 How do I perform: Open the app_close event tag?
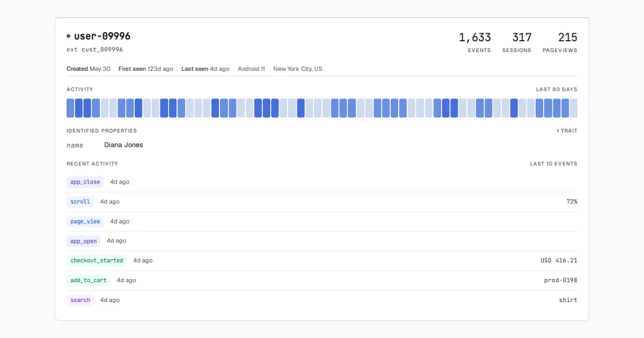(x=85, y=182)
